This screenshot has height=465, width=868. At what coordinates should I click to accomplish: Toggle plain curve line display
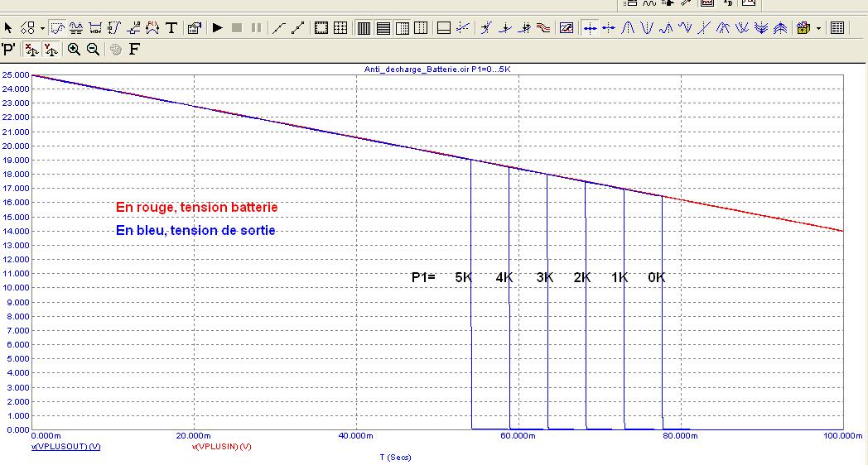279,27
